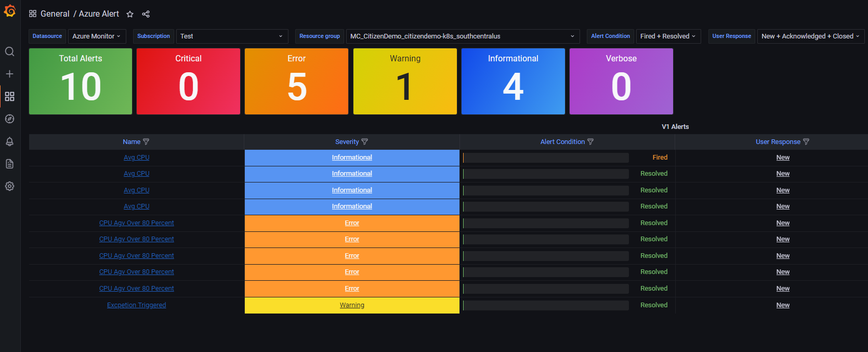Image resolution: width=868 pixels, height=352 pixels.
Task: Open the Resource group dropdown
Action: (463, 36)
